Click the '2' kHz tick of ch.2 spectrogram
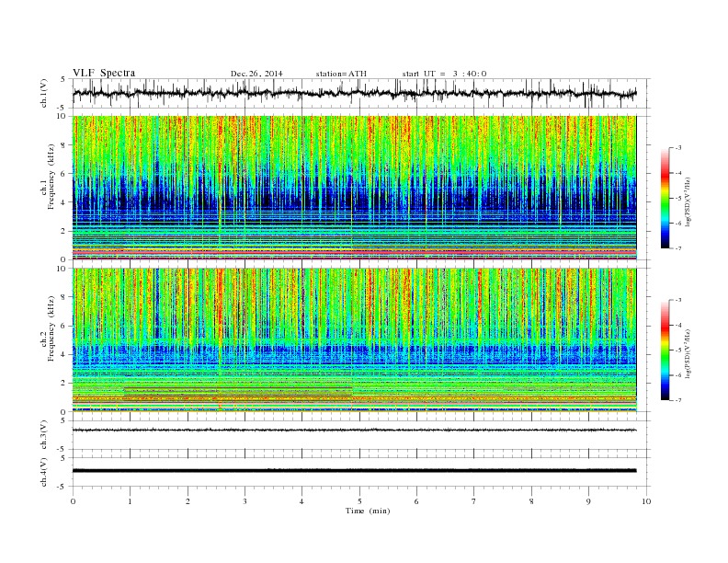 pyautogui.click(x=63, y=384)
